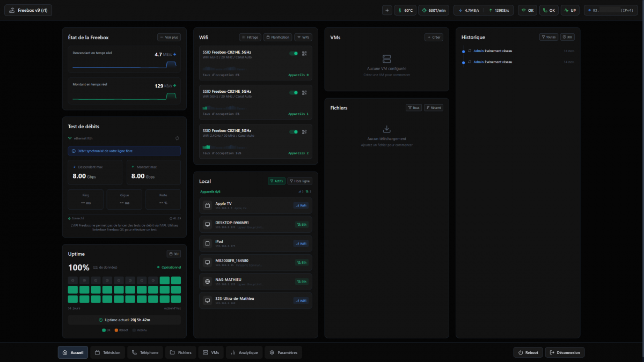The width and height of the screenshot is (644, 362).
Task: Show QR code for 6GHz Wifi network
Action: (304, 54)
